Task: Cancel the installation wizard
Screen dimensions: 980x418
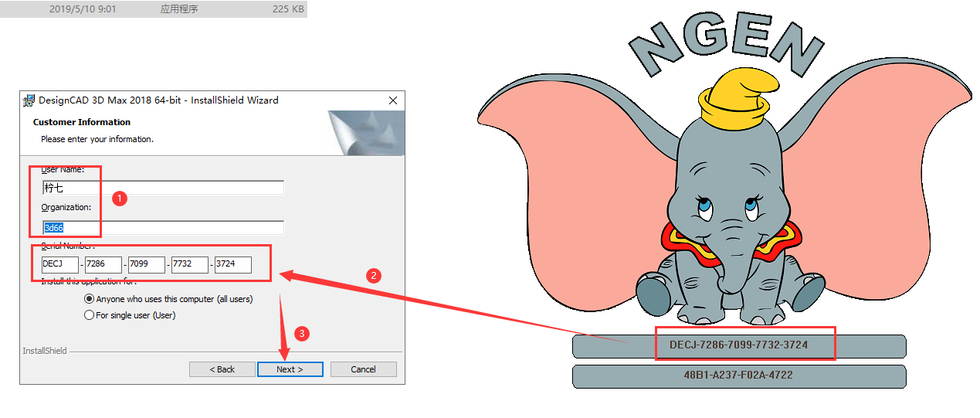Action: click(363, 369)
